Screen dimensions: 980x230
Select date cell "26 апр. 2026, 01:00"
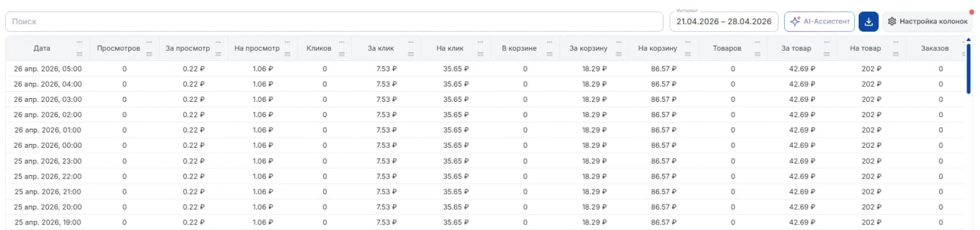(x=48, y=129)
